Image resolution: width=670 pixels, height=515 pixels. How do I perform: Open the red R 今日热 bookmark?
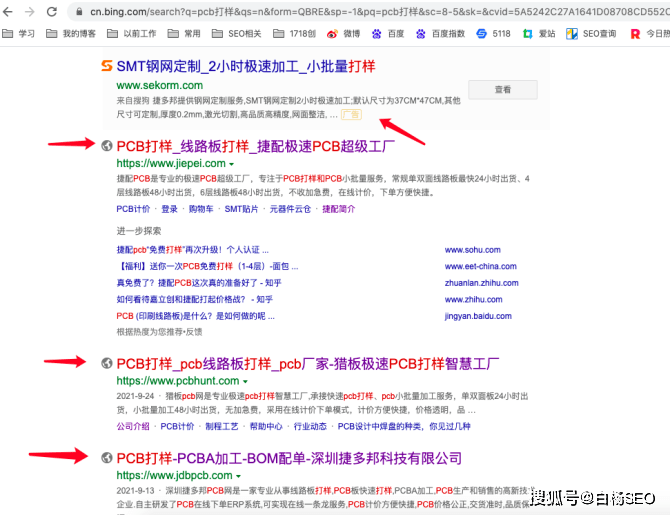click(x=649, y=33)
